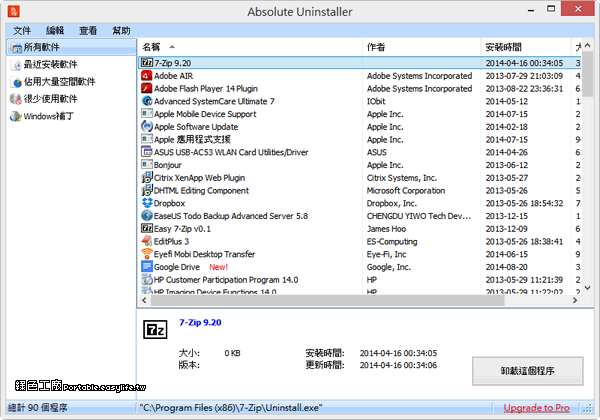Click the large 7z icon in details pane

pos(155,330)
